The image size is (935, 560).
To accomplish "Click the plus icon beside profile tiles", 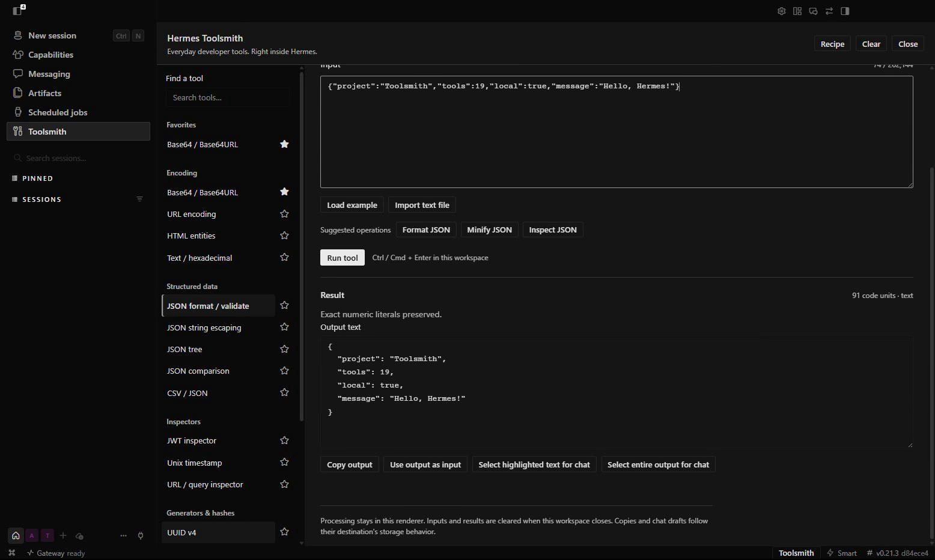I will (63, 535).
